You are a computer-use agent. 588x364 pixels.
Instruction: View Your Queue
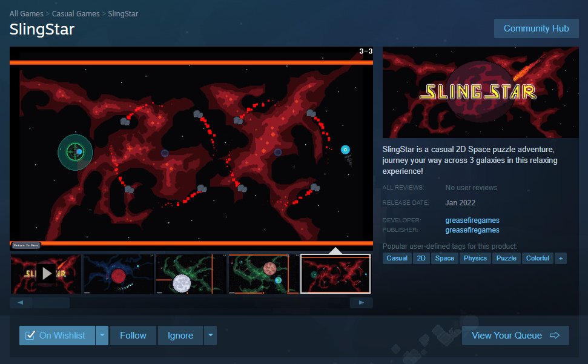(x=515, y=336)
